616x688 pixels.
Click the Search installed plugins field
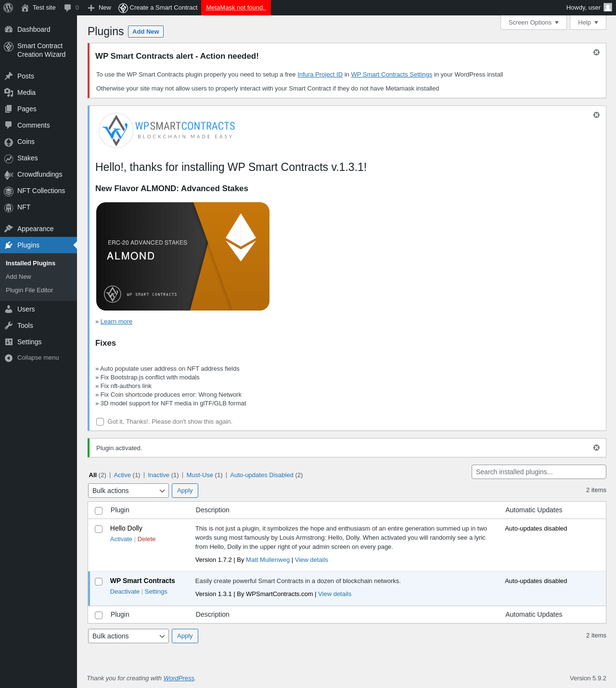coord(539,472)
